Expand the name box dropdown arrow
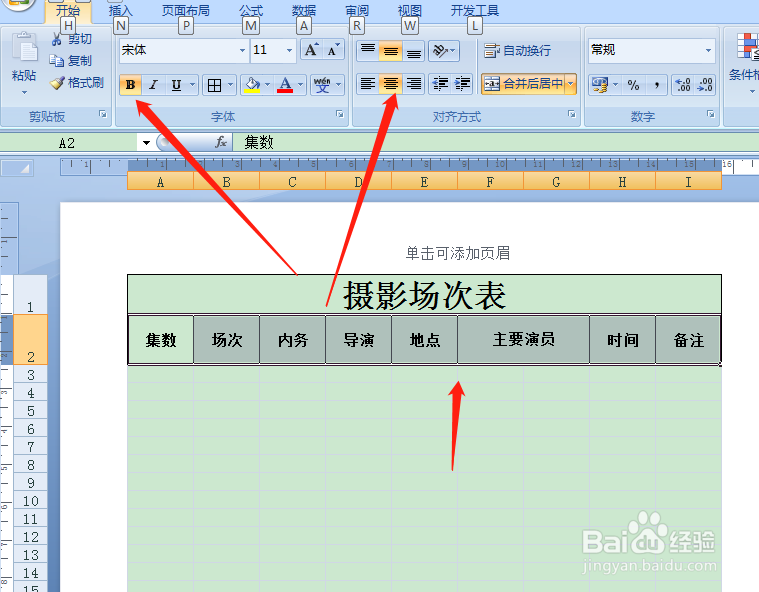Screen dimensions: 759x592 click(146, 143)
